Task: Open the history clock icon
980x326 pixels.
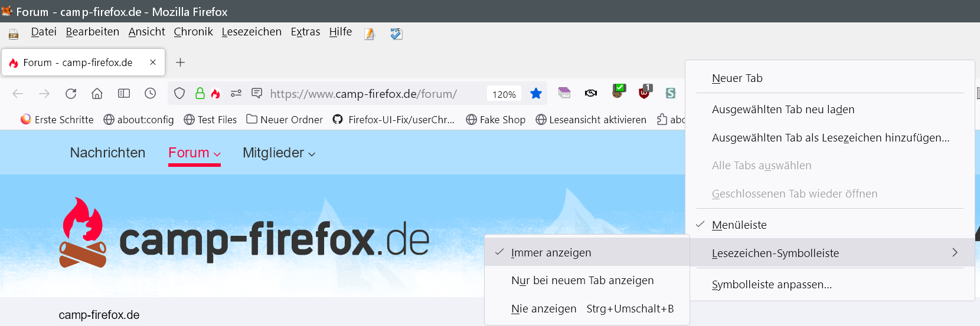Action: pyautogui.click(x=151, y=93)
